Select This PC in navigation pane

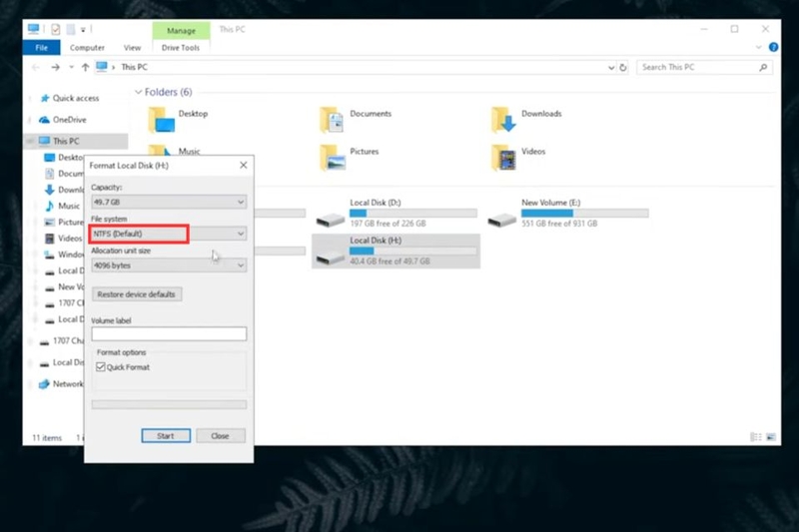66,141
